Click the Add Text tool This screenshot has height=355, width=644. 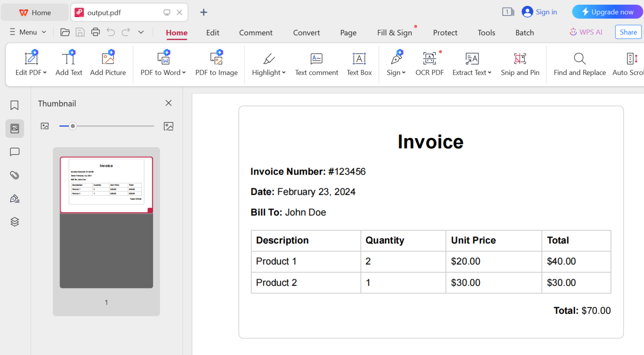coord(68,64)
